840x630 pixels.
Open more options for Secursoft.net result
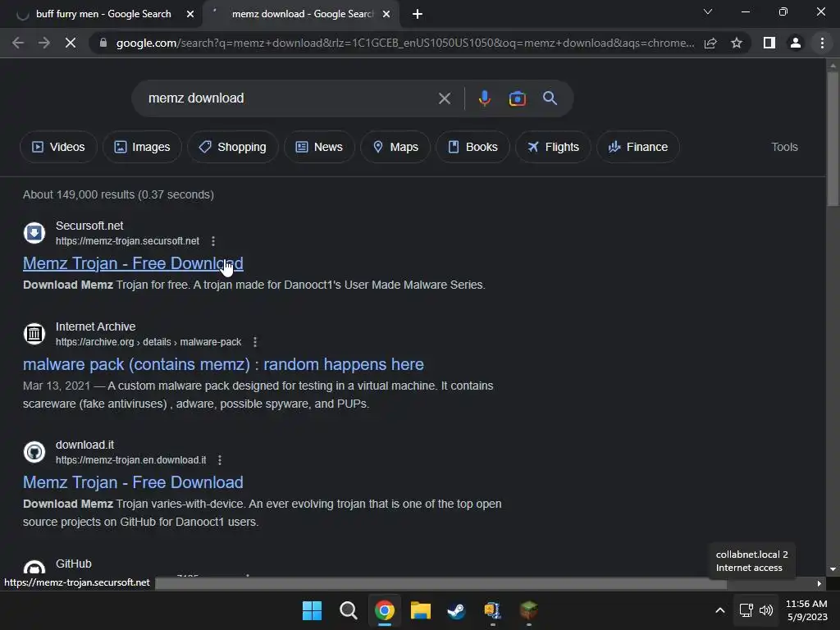click(213, 241)
